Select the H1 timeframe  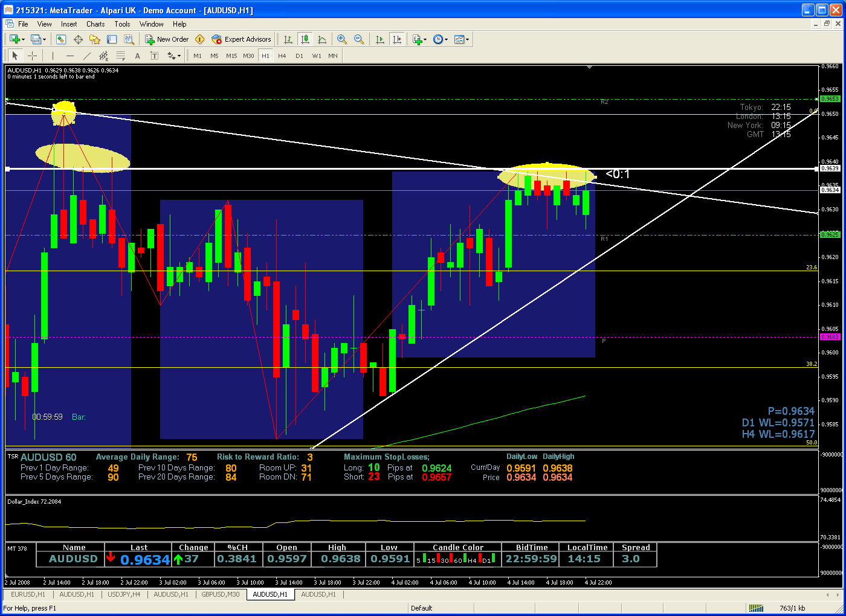point(265,56)
